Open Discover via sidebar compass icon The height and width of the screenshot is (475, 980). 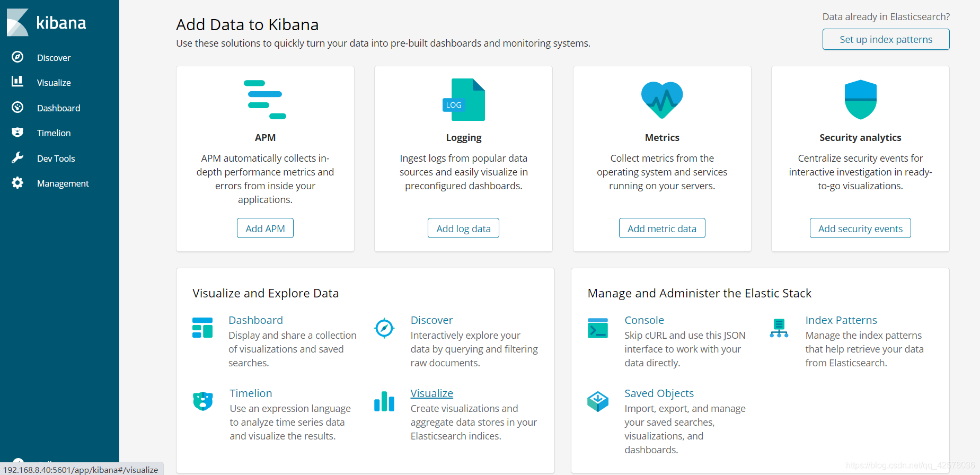pyautogui.click(x=17, y=57)
